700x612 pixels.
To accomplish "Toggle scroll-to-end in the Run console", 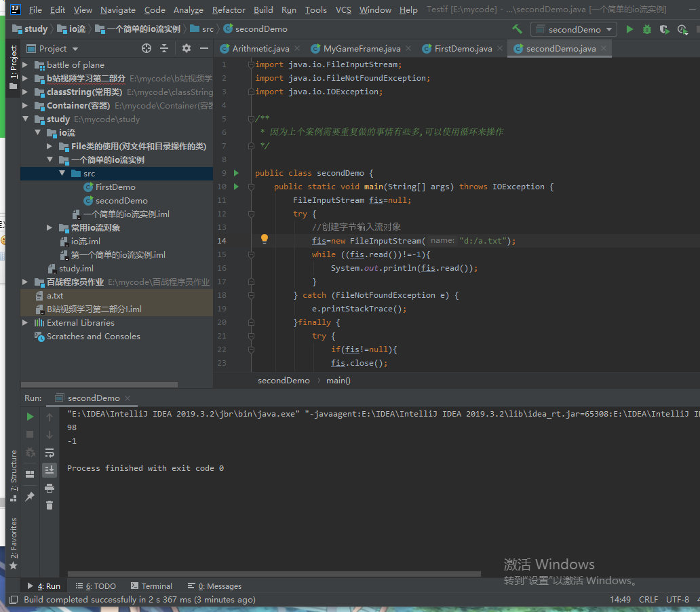I will tap(50, 470).
